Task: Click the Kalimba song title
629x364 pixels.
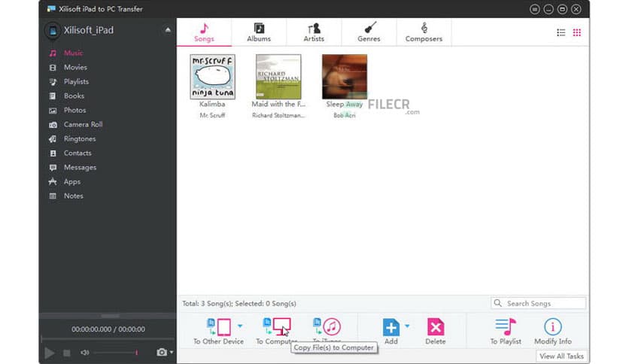Action: point(213,105)
